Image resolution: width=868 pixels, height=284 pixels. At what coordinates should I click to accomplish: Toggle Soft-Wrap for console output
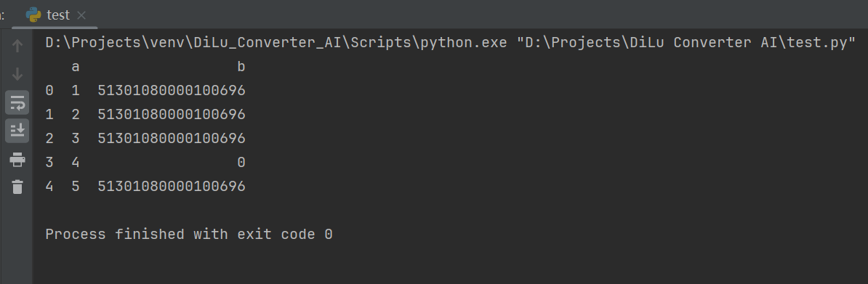[x=17, y=102]
